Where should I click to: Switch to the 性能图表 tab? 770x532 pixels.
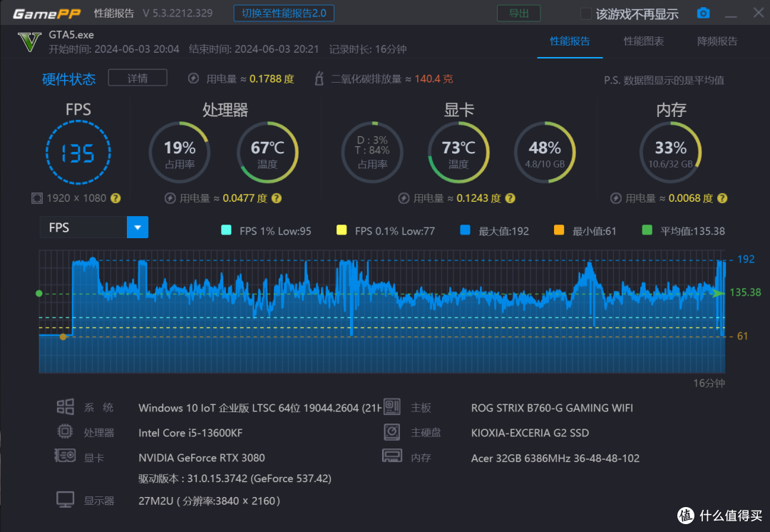click(x=643, y=41)
